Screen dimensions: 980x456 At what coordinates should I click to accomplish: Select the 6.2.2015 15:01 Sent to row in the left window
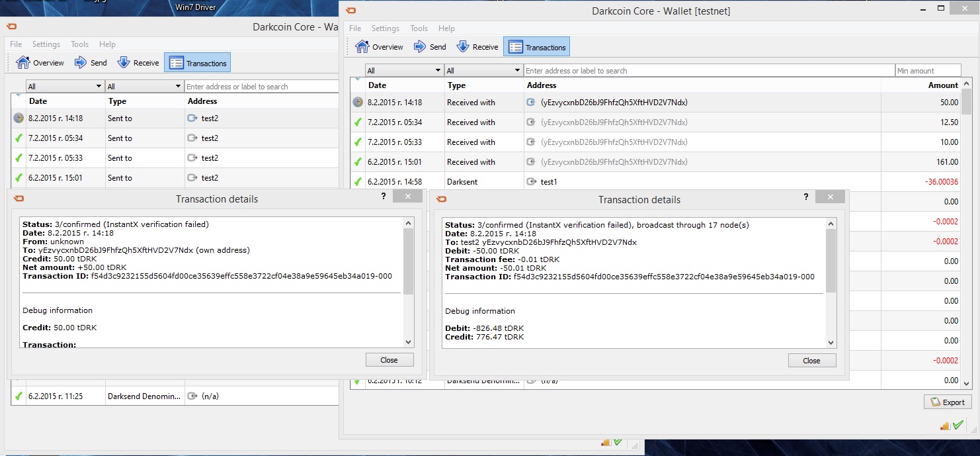point(175,177)
